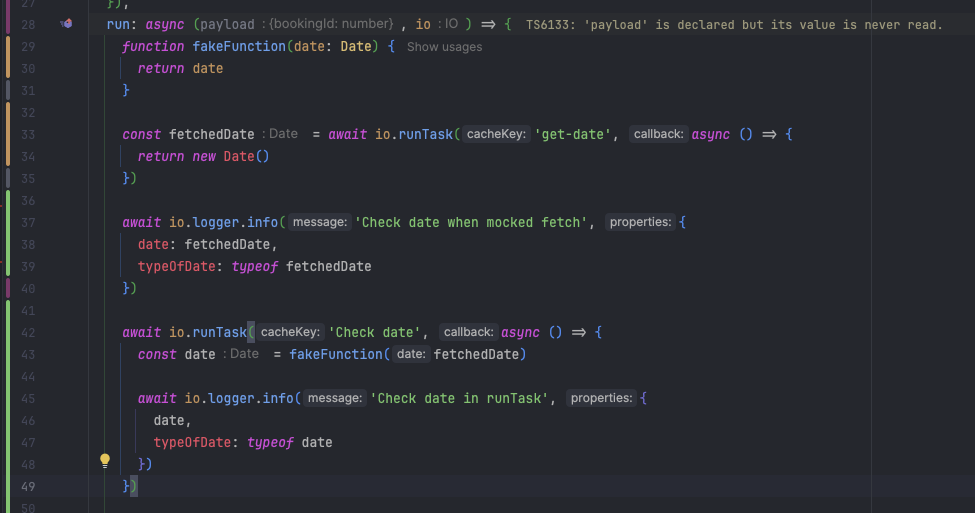Click runTask on line 42
975x513 pixels.
tap(219, 333)
